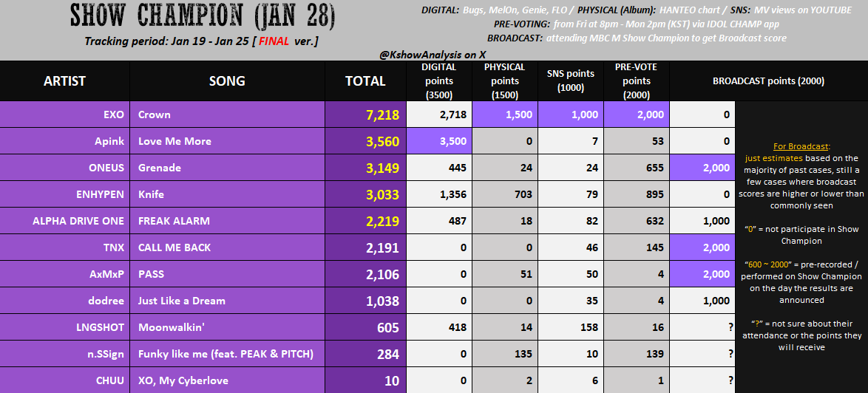Click the 'SNS points (1000)' header

click(571, 81)
